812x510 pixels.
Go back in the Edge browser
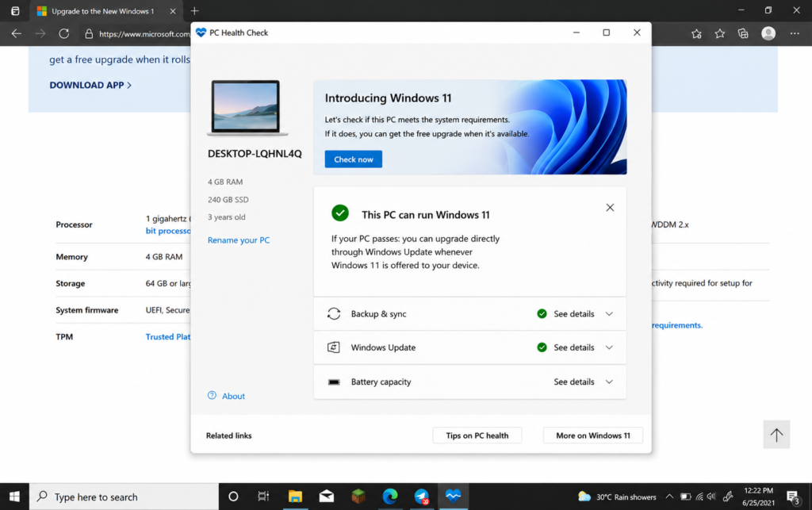tap(17, 33)
